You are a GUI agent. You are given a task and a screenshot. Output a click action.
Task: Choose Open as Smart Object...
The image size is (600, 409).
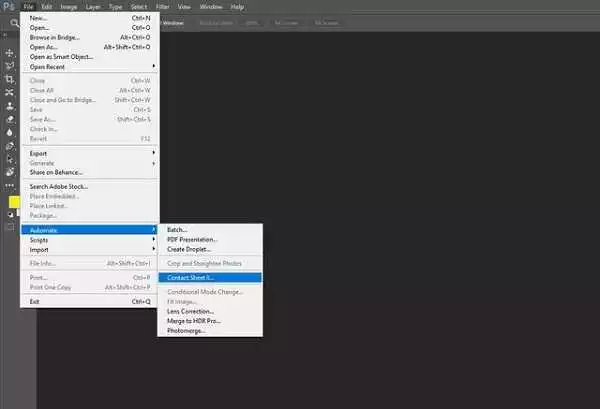coord(90,57)
